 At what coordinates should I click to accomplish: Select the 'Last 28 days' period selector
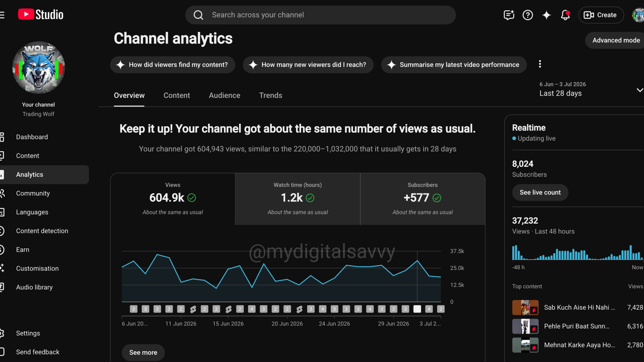pos(560,93)
